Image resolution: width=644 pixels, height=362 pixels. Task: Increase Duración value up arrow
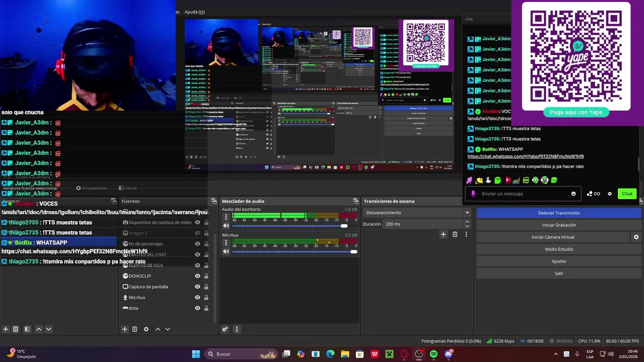coord(467,222)
